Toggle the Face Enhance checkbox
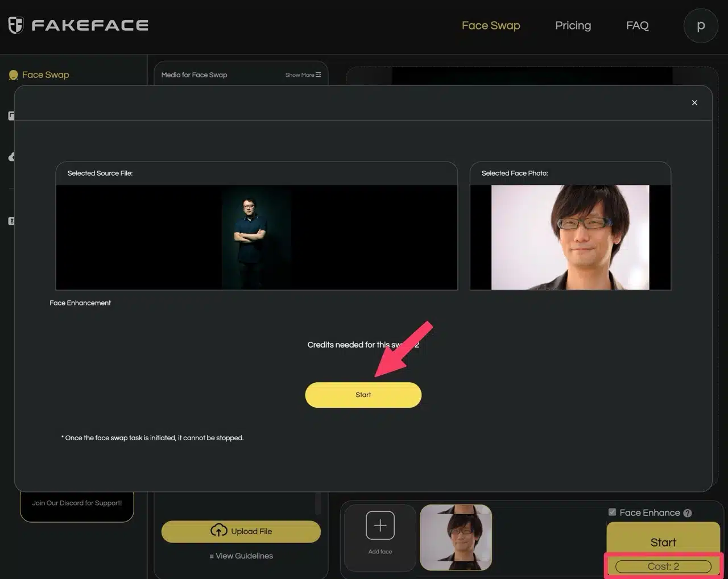 pyautogui.click(x=612, y=512)
